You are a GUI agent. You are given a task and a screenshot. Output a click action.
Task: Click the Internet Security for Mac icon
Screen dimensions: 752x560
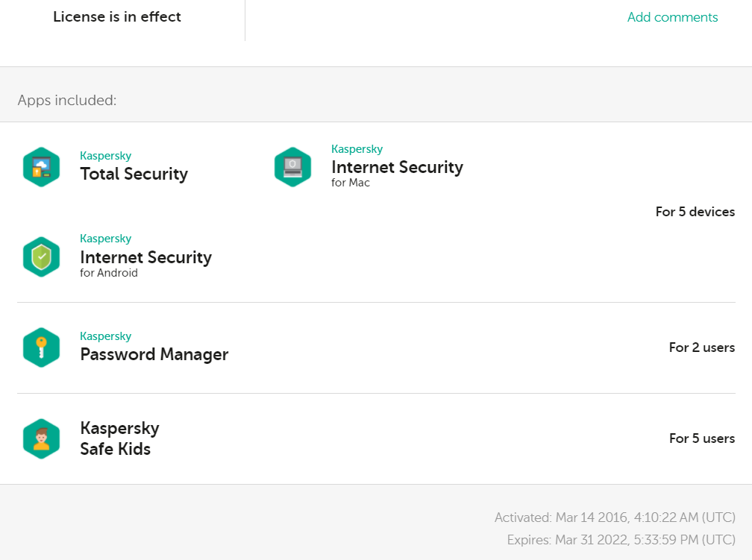(x=292, y=167)
